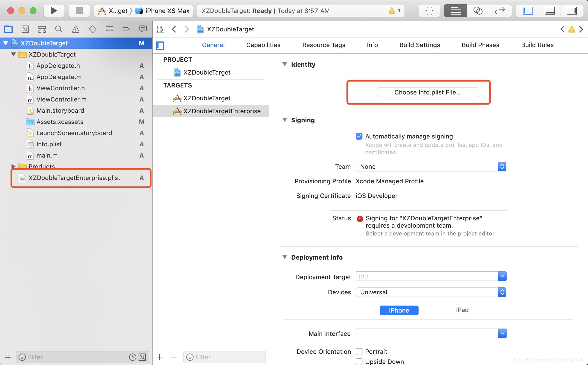
Task: Toggle the bottom debug area panel
Action: 549,11
